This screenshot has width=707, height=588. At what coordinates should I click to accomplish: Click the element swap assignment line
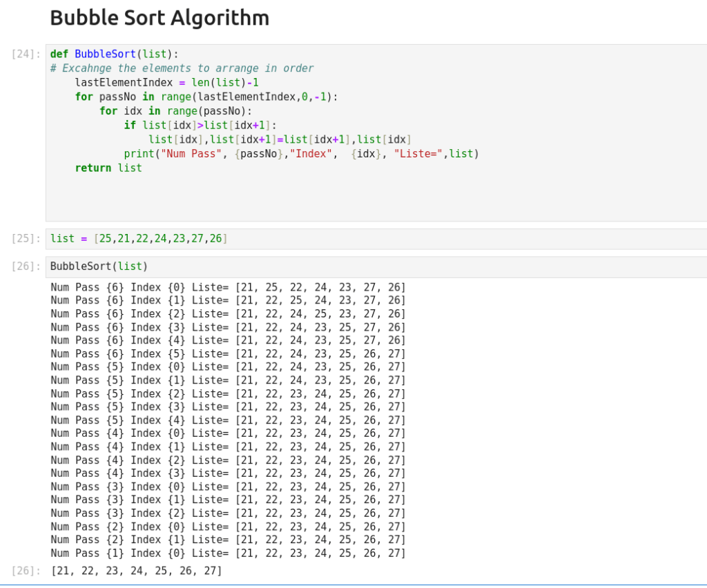280,139
